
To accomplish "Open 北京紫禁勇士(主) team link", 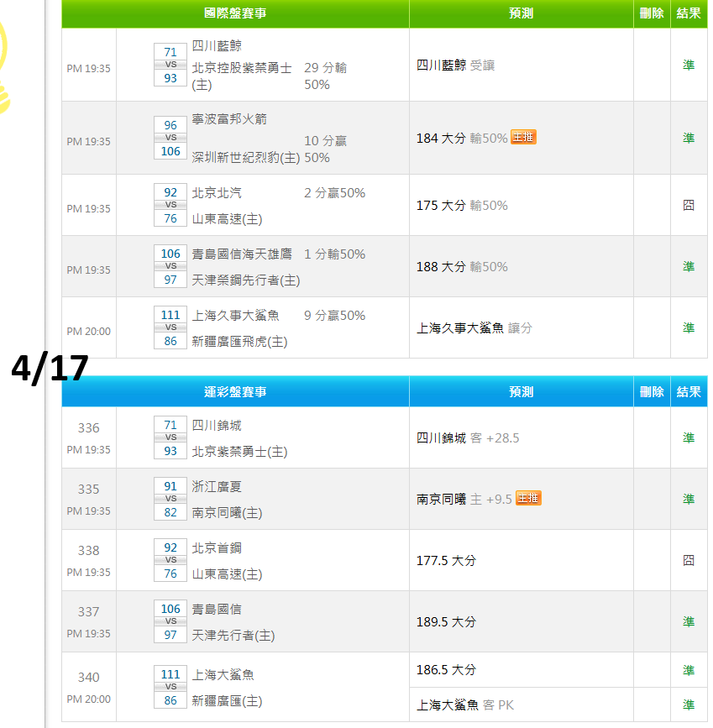I will click(239, 451).
